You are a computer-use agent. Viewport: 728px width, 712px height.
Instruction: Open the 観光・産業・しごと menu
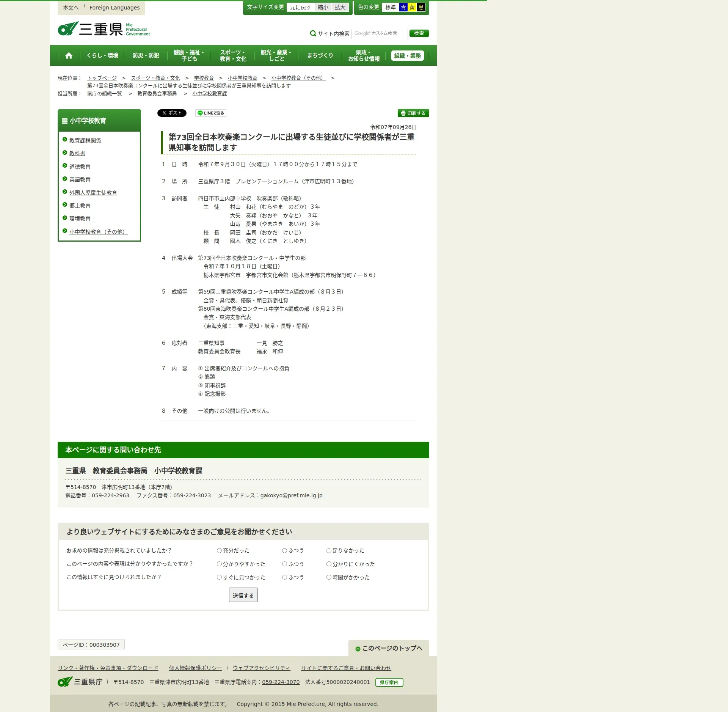point(276,56)
